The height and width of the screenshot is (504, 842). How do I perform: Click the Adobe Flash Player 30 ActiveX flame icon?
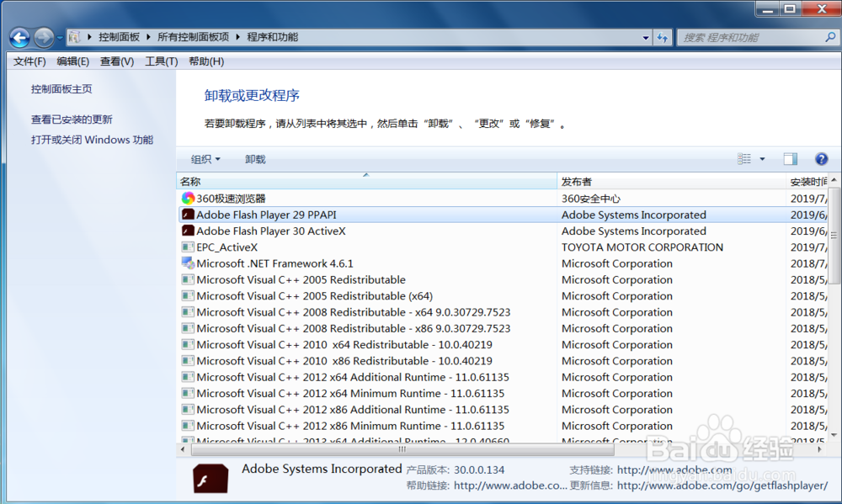click(187, 231)
